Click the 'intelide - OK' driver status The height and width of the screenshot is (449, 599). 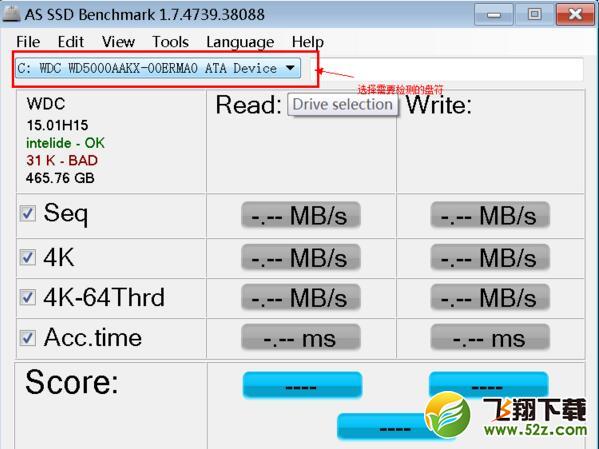65,143
